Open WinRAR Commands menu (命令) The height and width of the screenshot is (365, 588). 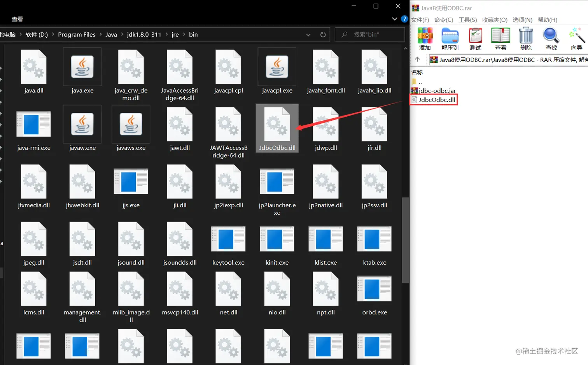[444, 20]
